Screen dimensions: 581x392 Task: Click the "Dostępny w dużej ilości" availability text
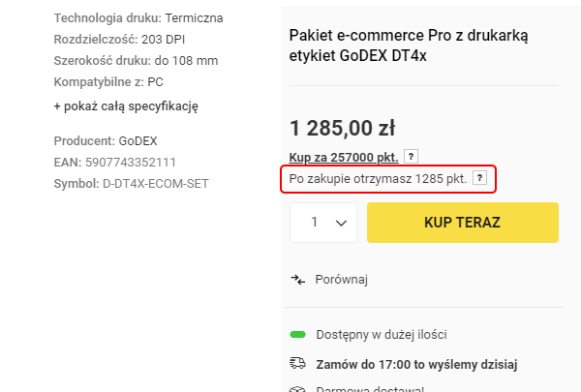click(382, 335)
